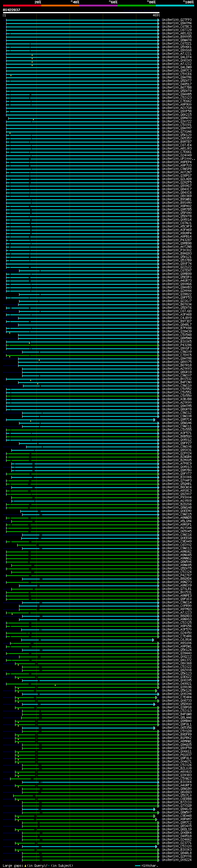Select the UniRef100_A7P8C9 label
Image resolution: width=197 pixels, height=868 pixels.
177,463
